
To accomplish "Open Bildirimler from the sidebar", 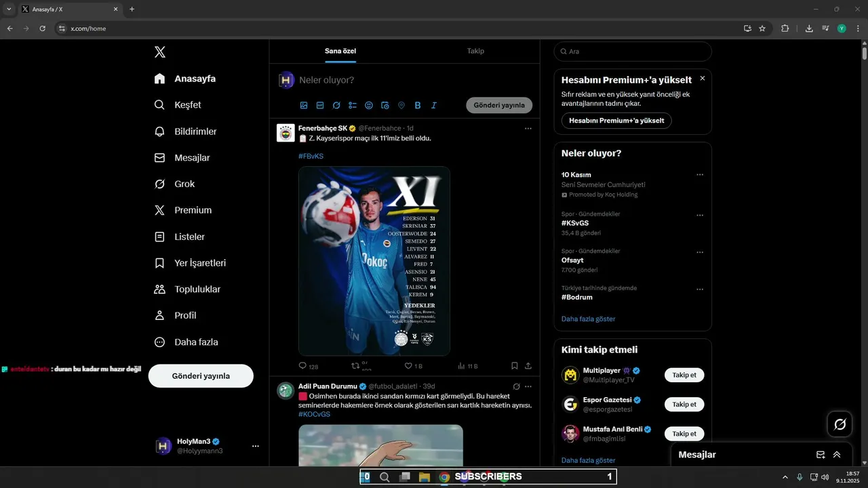I will [185, 131].
